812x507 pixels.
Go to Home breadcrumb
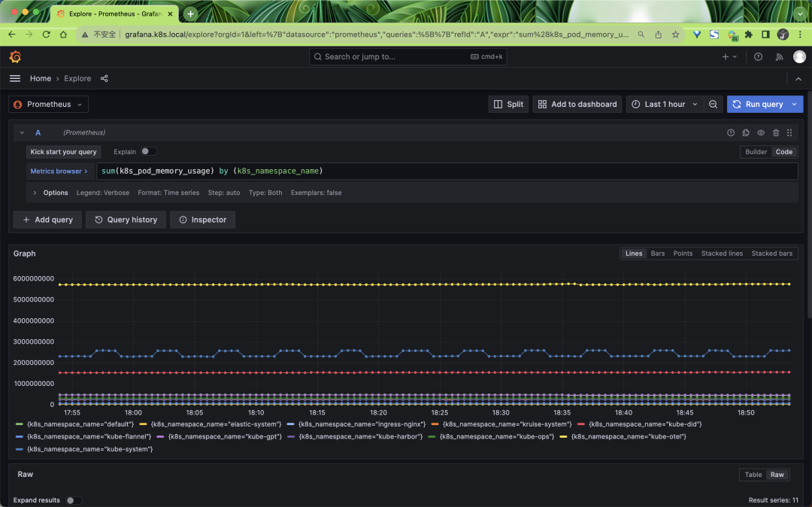[x=41, y=78]
